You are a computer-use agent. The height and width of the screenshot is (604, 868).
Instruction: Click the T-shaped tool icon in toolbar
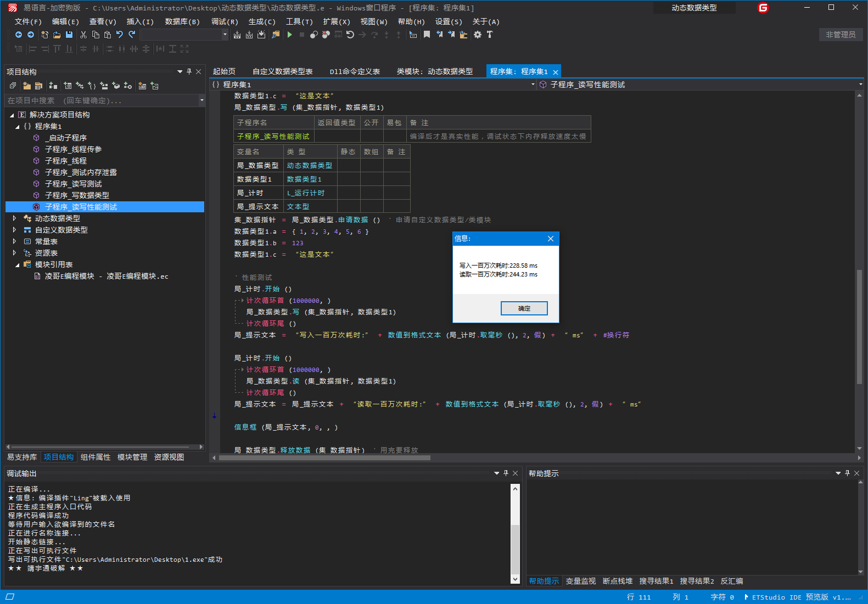(x=490, y=35)
